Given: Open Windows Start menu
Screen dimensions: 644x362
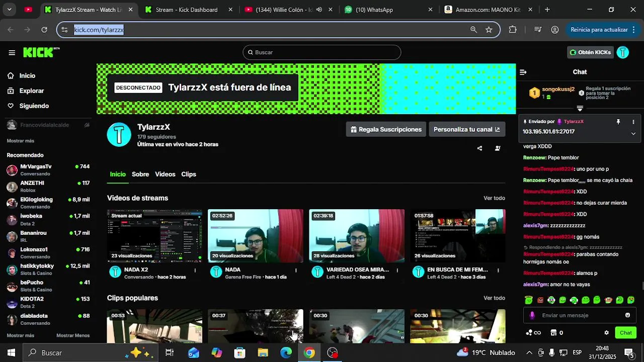Looking at the screenshot, I should pyautogui.click(x=11, y=352).
